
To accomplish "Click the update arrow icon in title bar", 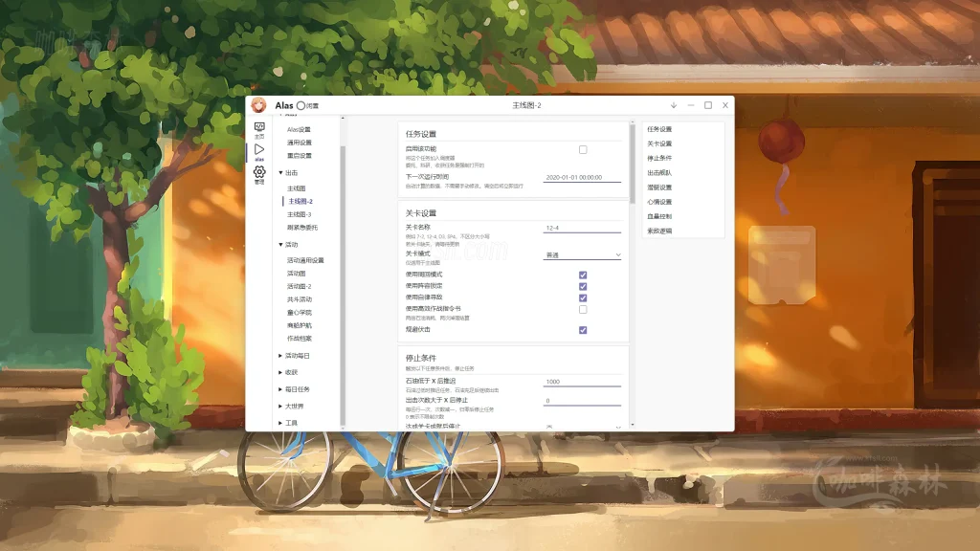I will pos(673,105).
